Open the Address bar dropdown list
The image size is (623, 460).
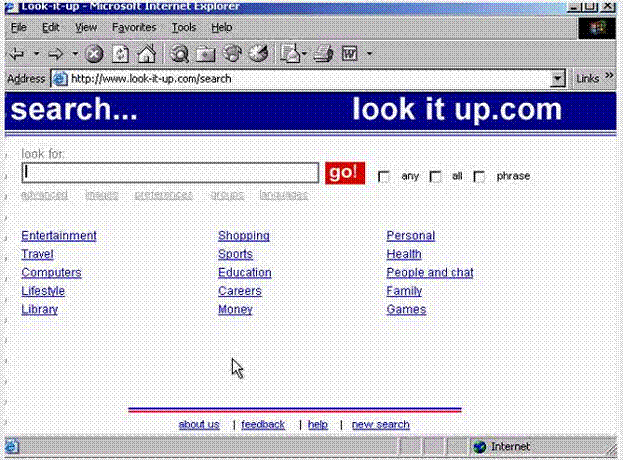tap(557, 79)
